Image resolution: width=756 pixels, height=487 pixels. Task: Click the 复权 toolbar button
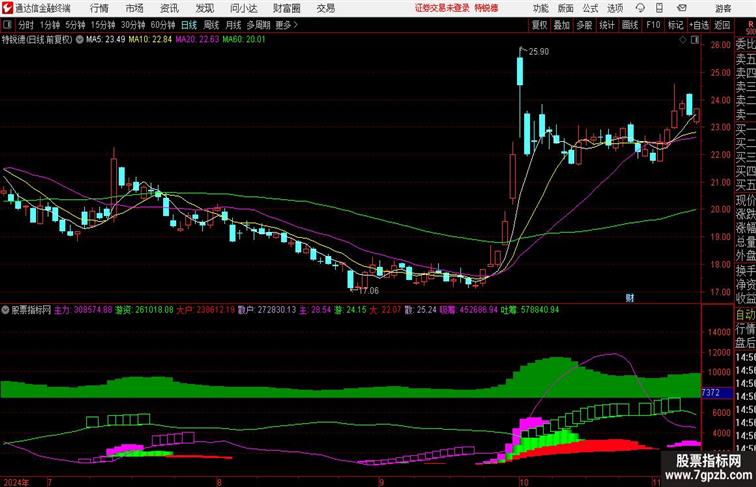540,25
